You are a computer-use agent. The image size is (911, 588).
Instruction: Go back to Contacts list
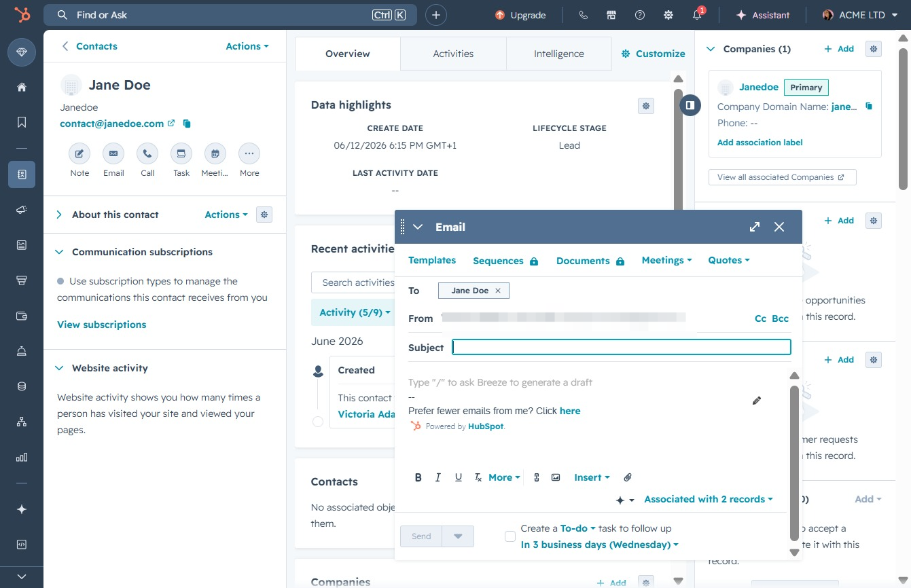89,46
